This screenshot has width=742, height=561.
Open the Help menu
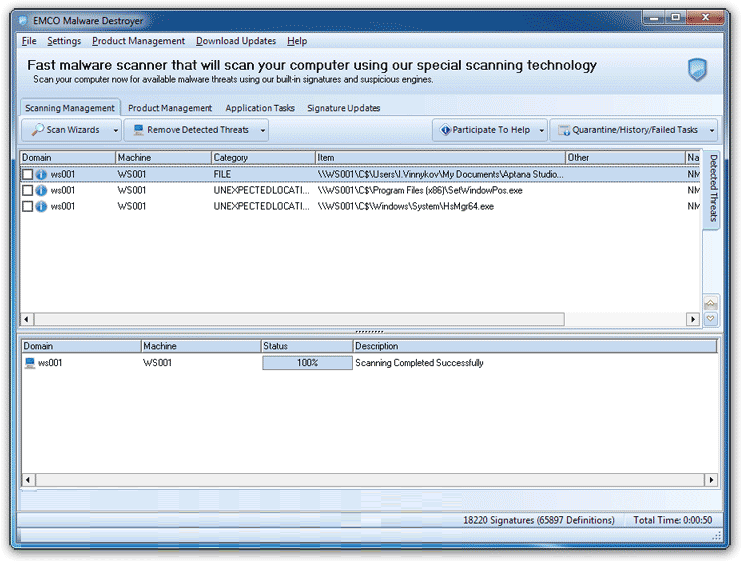(297, 41)
